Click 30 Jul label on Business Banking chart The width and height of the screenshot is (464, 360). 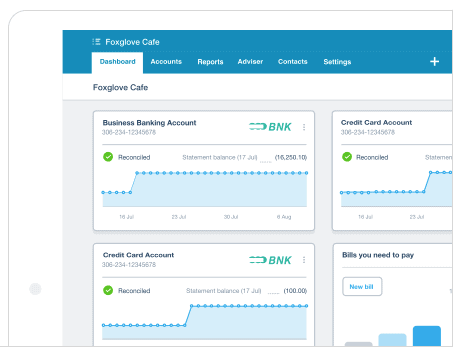tap(231, 217)
